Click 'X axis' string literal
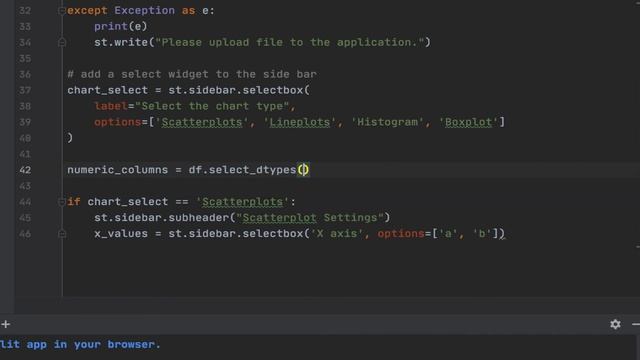 [x=337, y=233]
